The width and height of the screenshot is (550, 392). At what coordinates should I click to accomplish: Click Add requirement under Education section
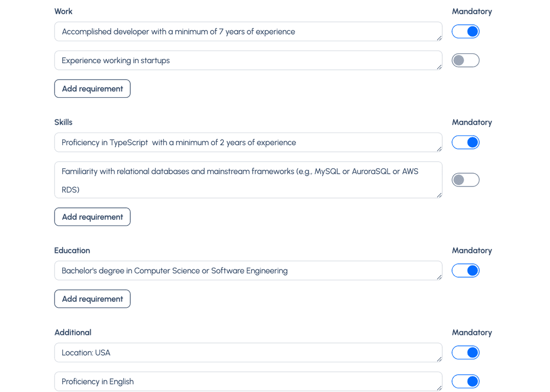(92, 299)
